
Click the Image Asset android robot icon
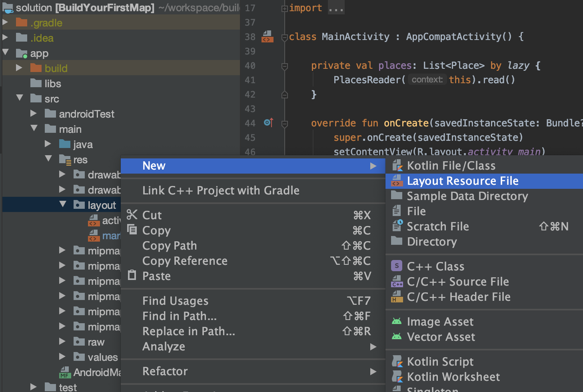click(397, 321)
